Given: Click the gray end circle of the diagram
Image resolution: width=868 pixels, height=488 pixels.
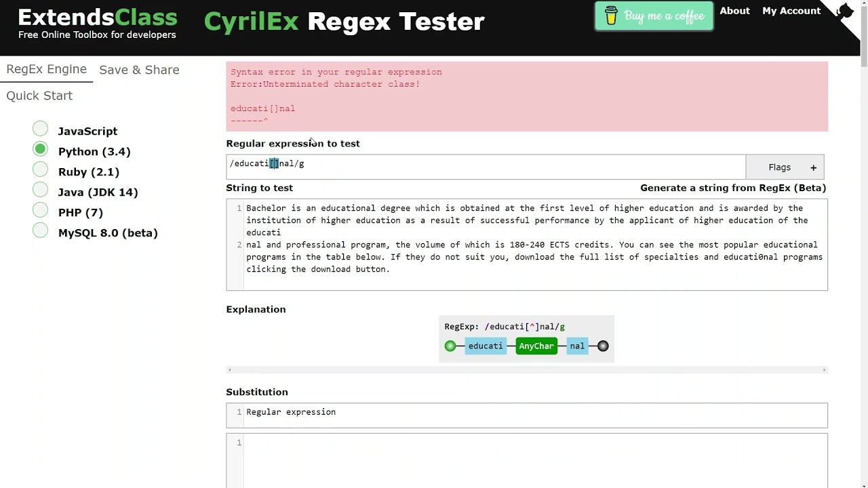Looking at the screenshot, I should pyautogui.click(x=603, y=346).
